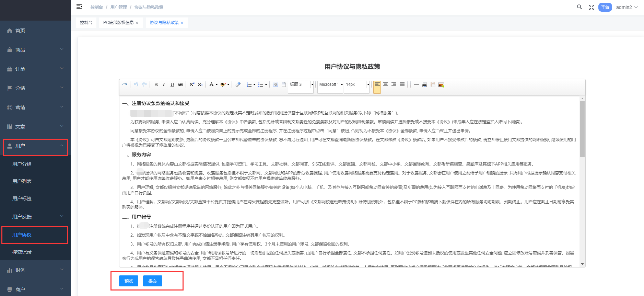This screenshot has width=644, height=296.
Task: Click the editor scrollbar down arrow
Action: tap(582, 264)
